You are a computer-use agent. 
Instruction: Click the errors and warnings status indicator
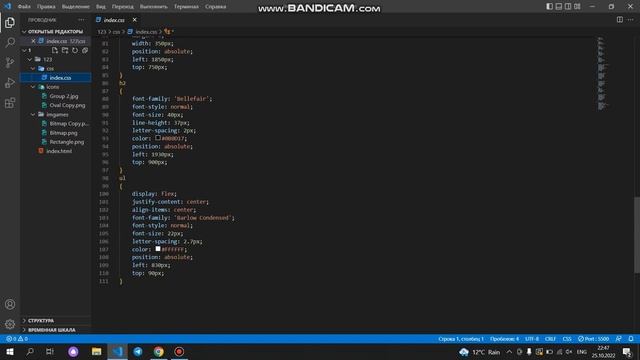17,339
